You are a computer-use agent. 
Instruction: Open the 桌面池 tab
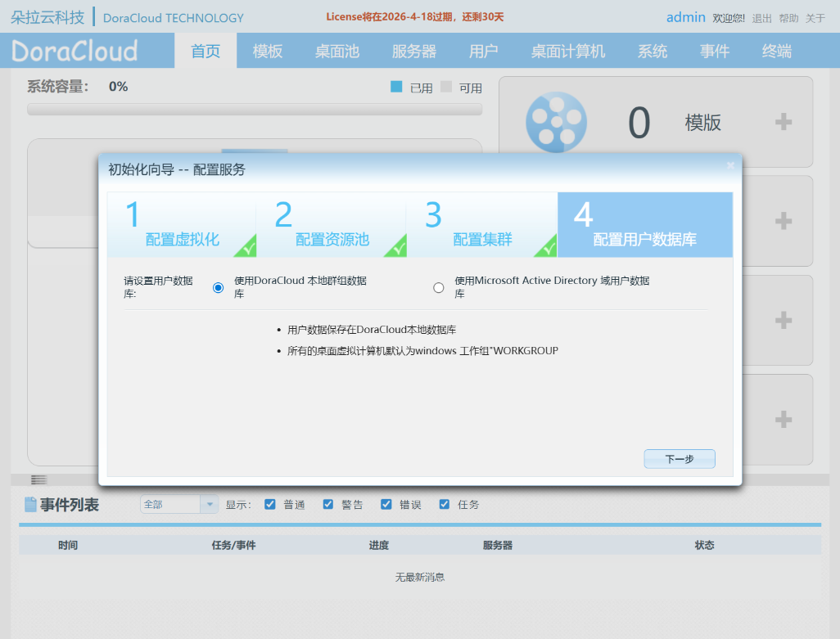(337, 51)
